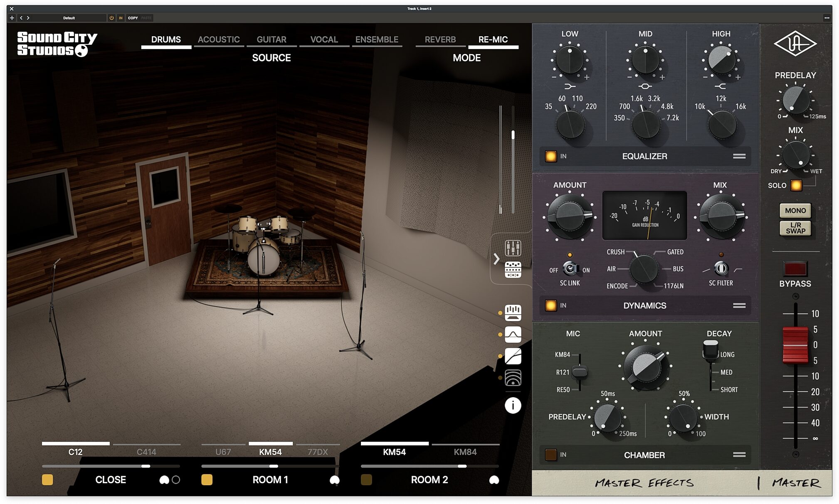
Task: Click the red master output fader
Action: click(x=795, y=345)
